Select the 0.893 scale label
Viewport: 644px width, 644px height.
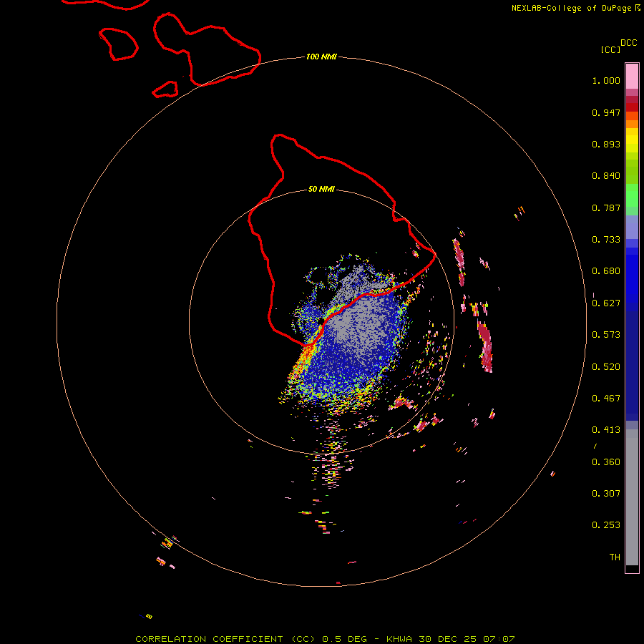(606, 144)
